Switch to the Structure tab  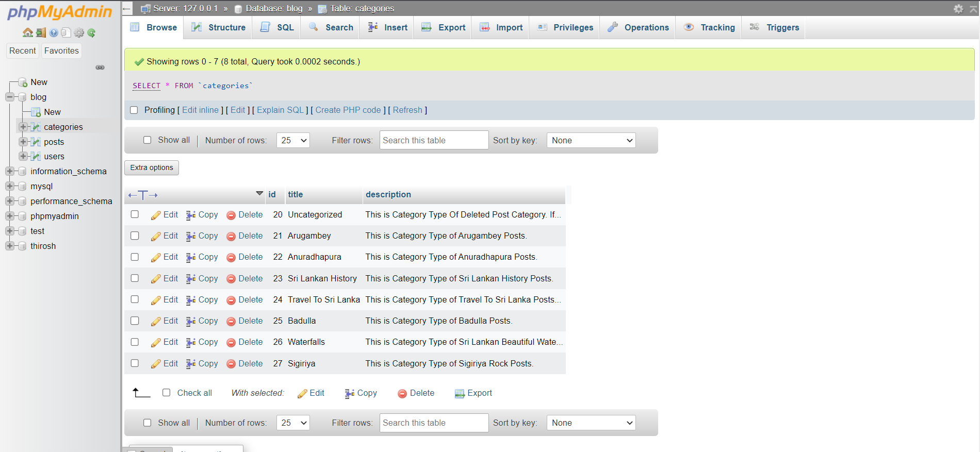pos(218,27)
